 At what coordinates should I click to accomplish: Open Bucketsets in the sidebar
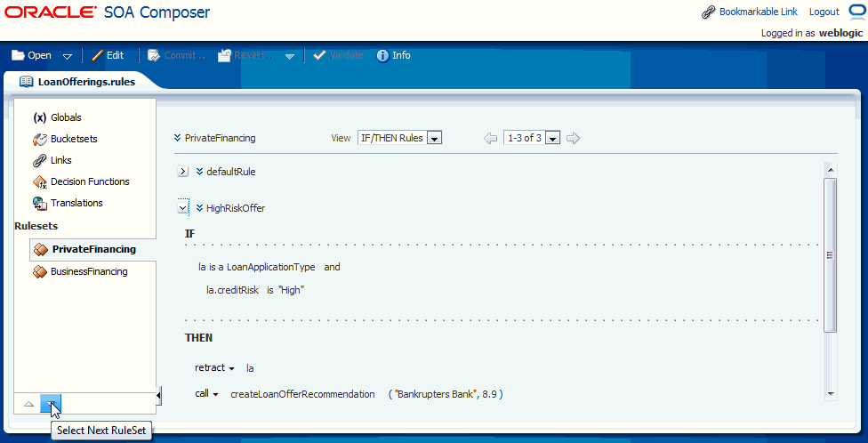(x=74, y=139)
